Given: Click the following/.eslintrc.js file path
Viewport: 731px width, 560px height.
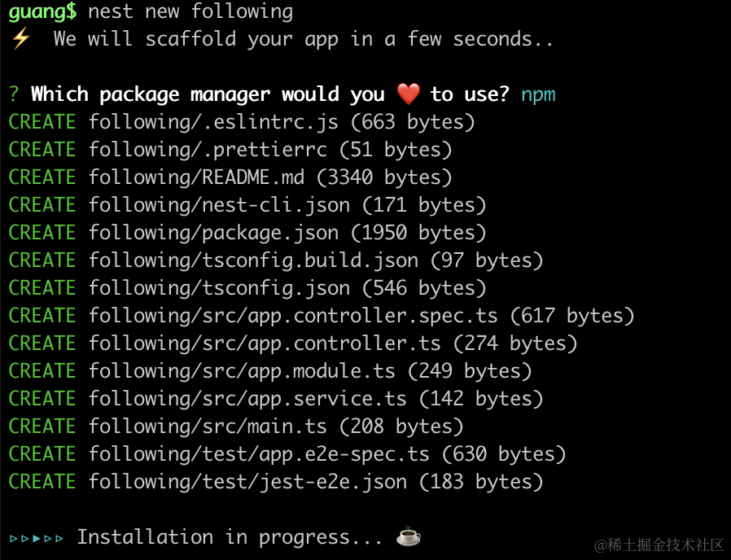Looking at the screenshot, I should click(213, 123).
